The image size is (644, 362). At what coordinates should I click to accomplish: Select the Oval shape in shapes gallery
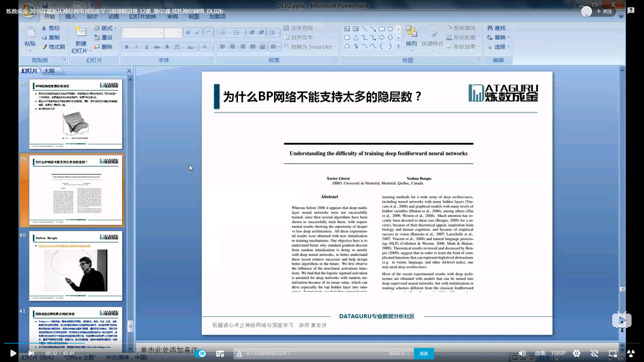pos(390,29)
